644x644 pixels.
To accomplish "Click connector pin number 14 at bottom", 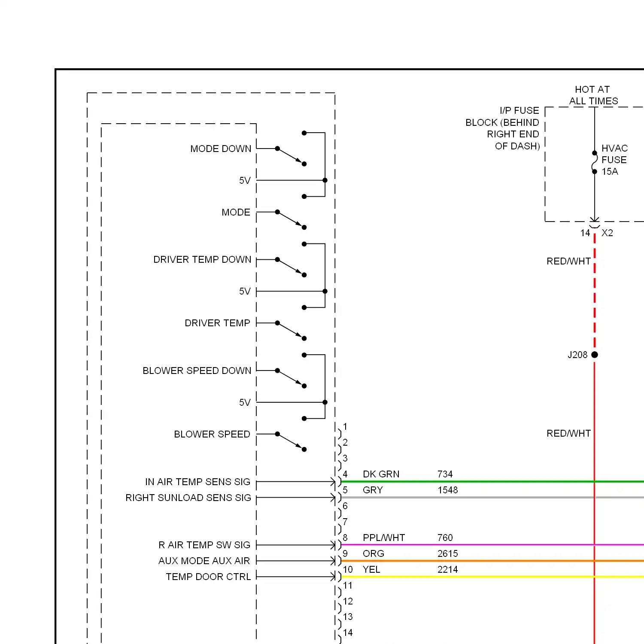I will tap(348, 632).
